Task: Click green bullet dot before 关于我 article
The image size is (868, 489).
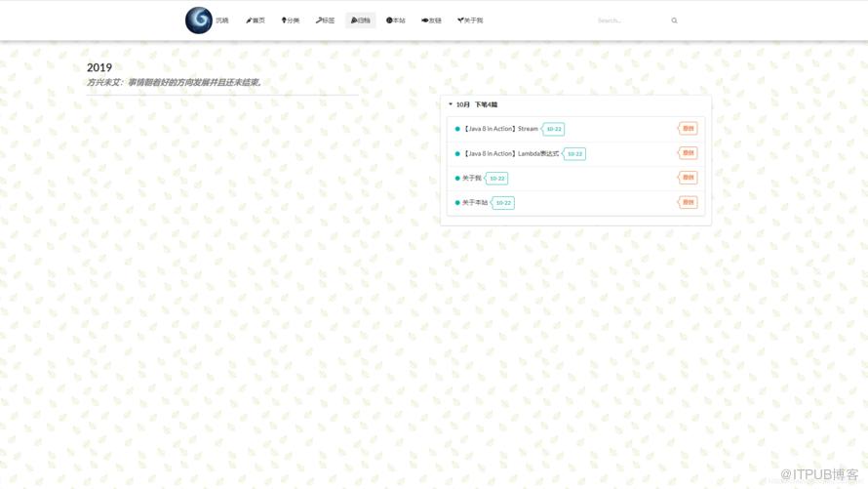Action: click(x=457, y=179)
